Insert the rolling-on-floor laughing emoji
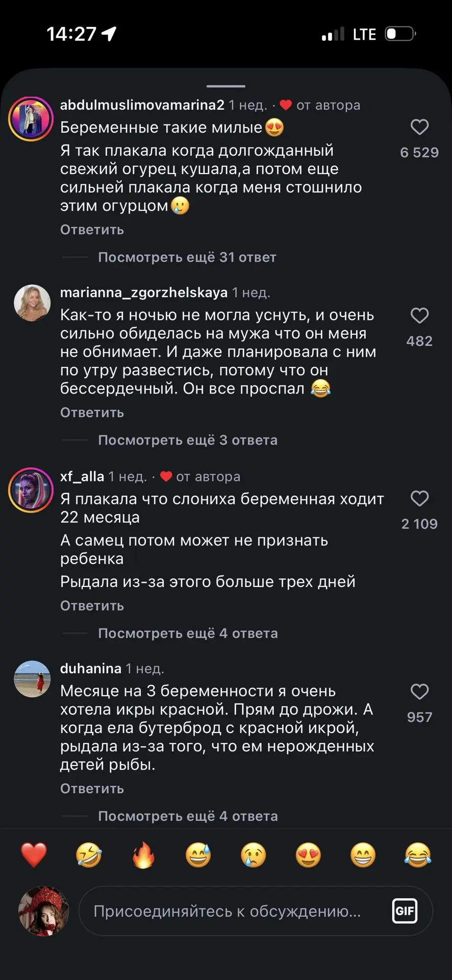 coord(89,855)
